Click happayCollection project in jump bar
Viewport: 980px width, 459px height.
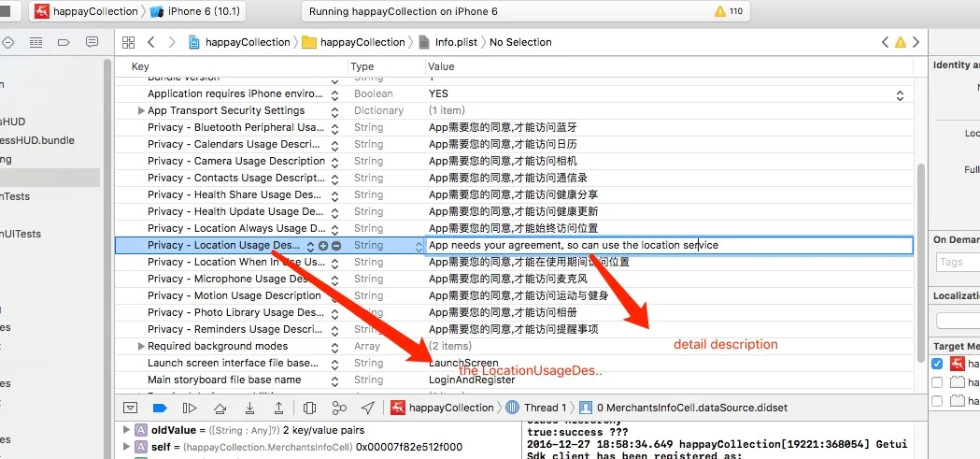pyautogui.click(x=239, y=42)
